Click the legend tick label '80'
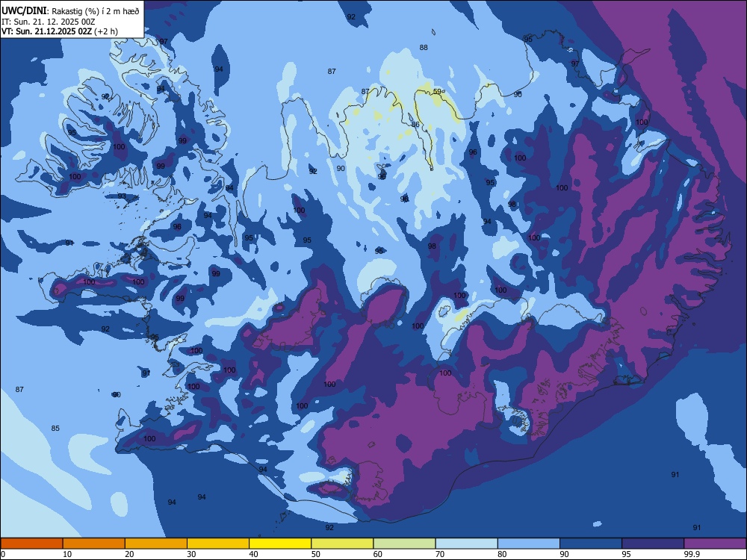Viewport: 747px width, 560px height. coord(502,554)
